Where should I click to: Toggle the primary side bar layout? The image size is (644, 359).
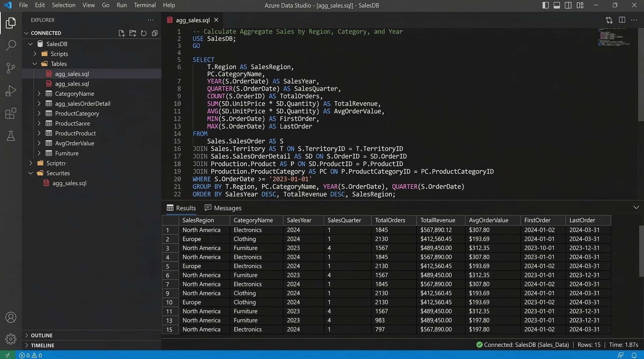[545, 5]
